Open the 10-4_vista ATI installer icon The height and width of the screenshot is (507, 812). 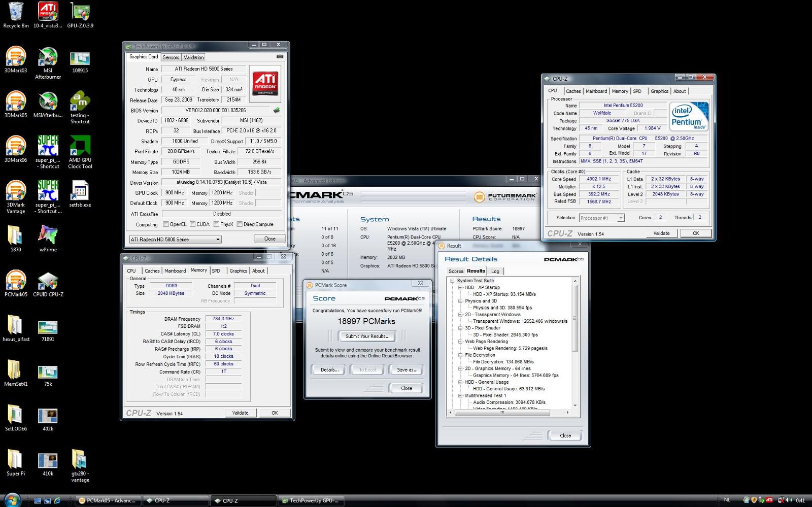(x=48, y=15)
